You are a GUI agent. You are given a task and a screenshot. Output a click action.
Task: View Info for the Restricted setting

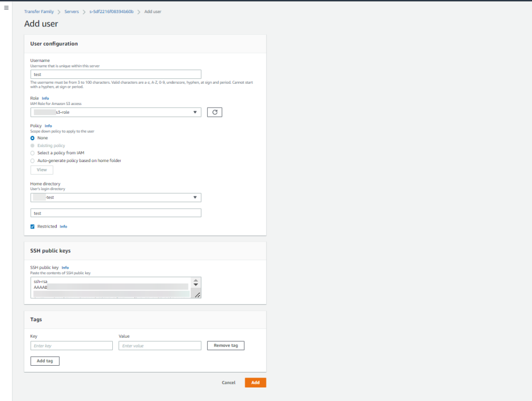click(63, 226)
